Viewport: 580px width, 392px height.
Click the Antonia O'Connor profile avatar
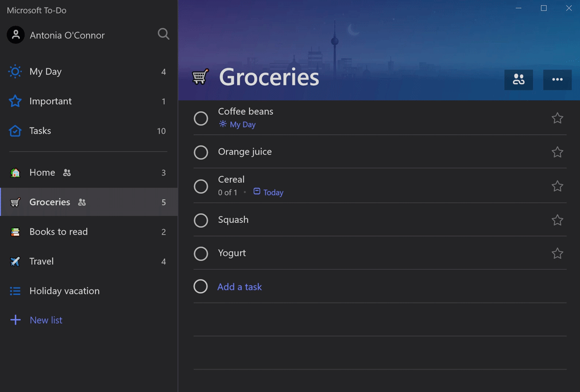pyautogui.click(x=16, y=35)
